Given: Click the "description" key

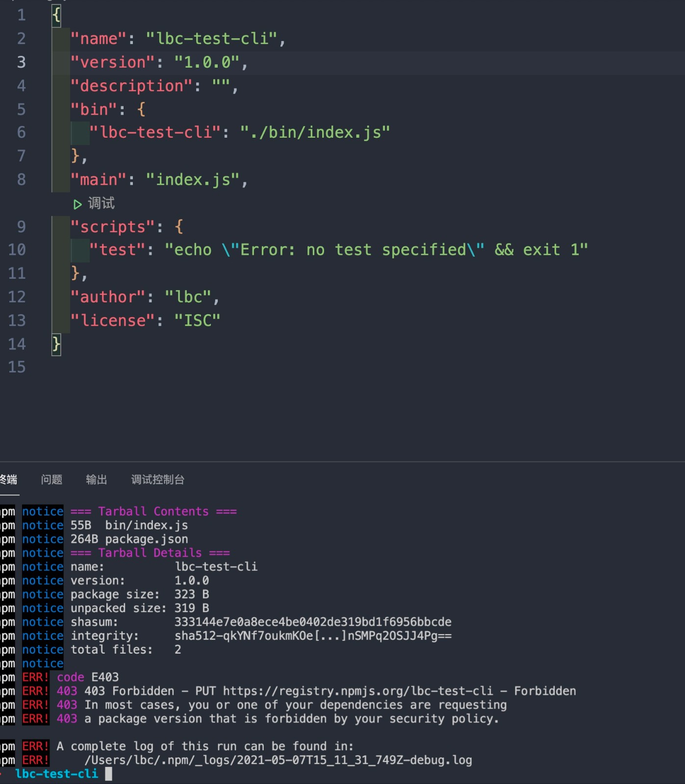Looking at the screenshot, I should point(131,86).
